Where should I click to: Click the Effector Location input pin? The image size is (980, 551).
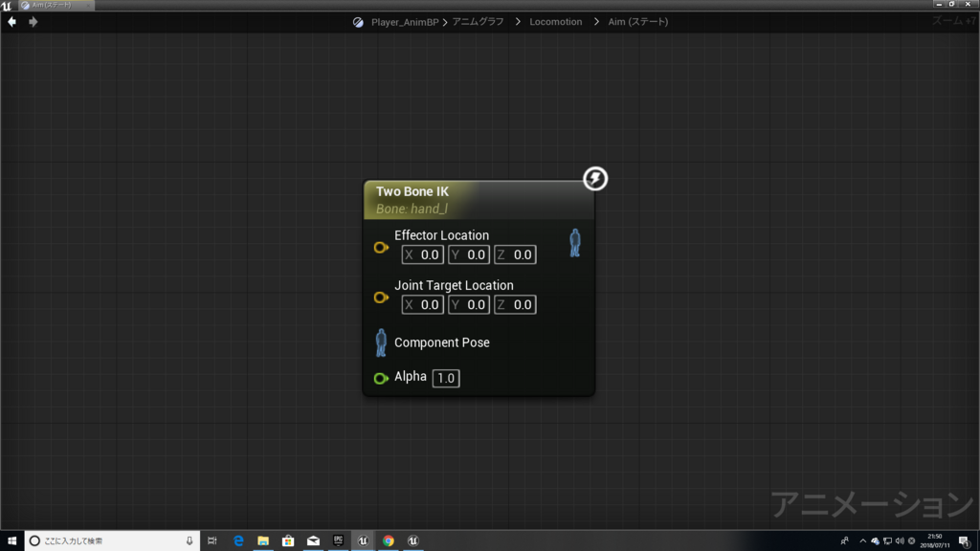coord(381,248)
